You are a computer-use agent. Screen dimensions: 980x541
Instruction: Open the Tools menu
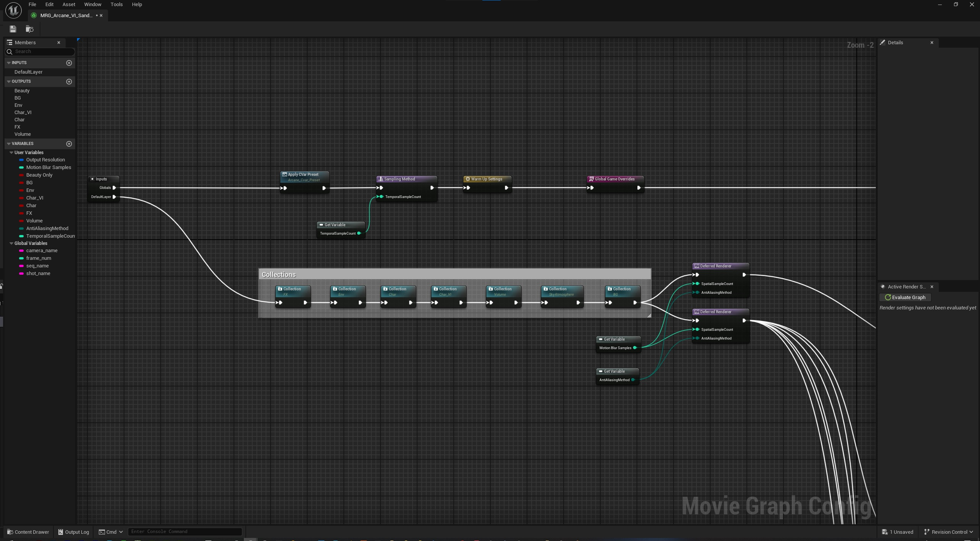pyautogui.click(x=116, y=5)
